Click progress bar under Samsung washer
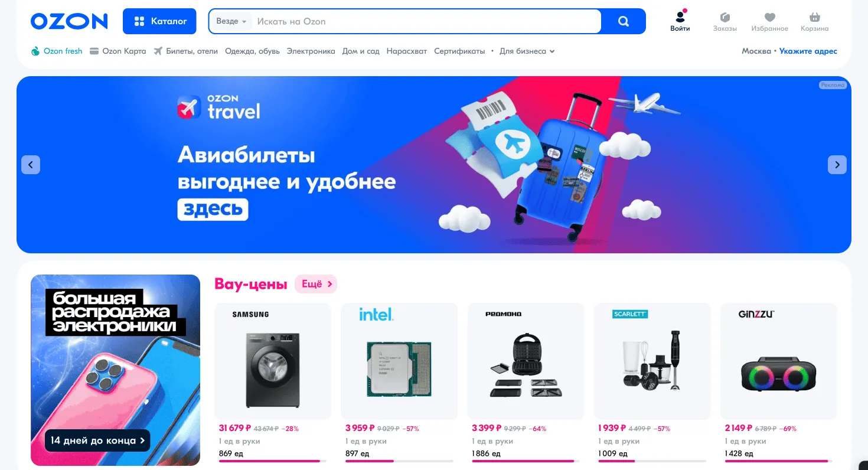Viewport: 868px width, 470px height. coord(272,461)
